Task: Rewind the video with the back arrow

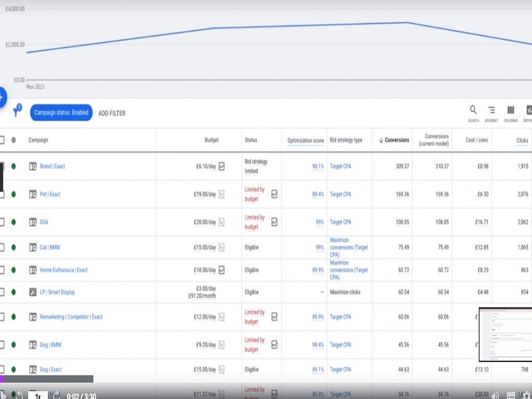Action: coord(19,395)
